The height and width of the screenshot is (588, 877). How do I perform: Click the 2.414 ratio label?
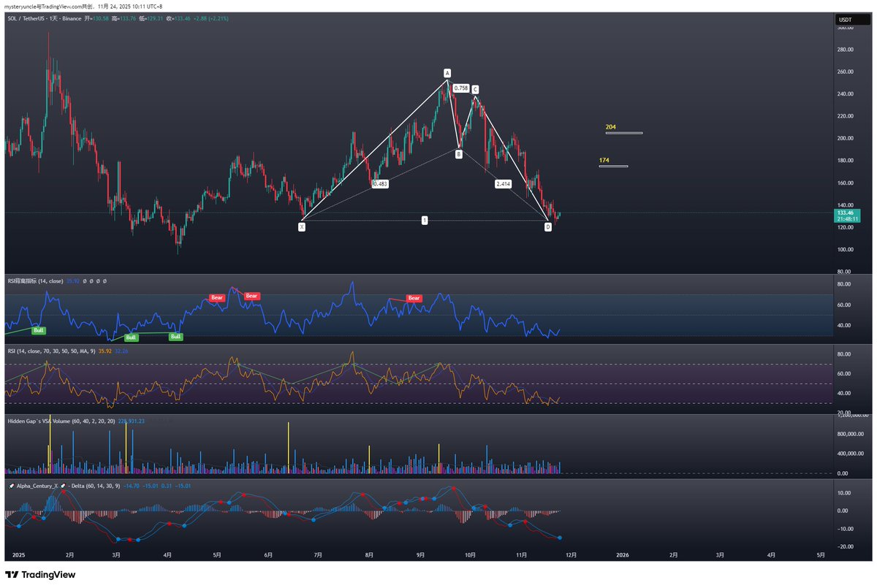pos(503,184)
